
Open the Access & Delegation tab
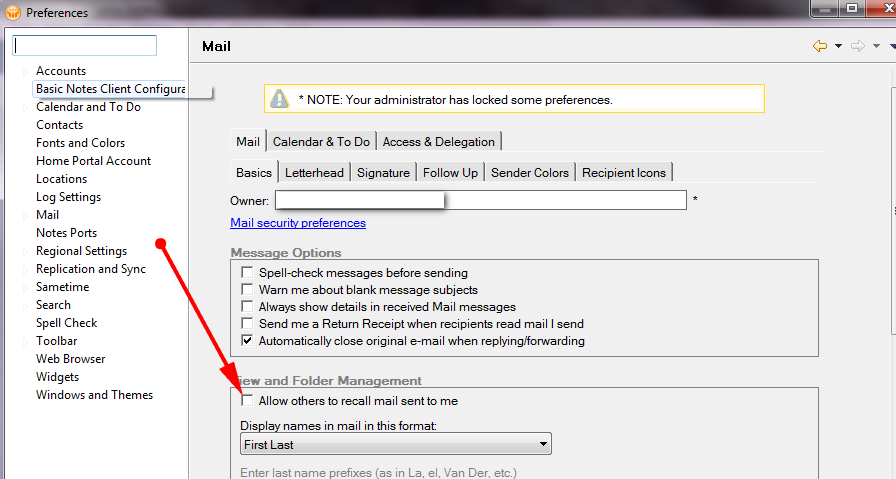438,141
